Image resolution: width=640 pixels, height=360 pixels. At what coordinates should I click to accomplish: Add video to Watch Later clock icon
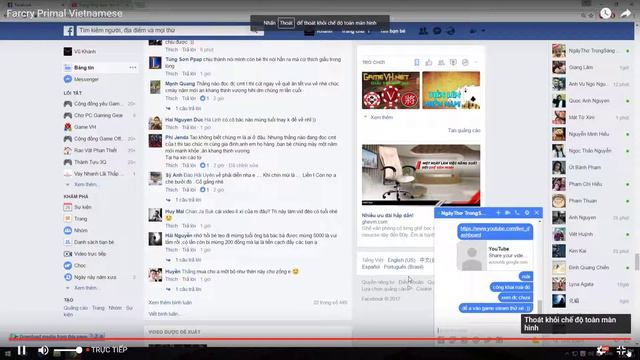tap(606, 13)
